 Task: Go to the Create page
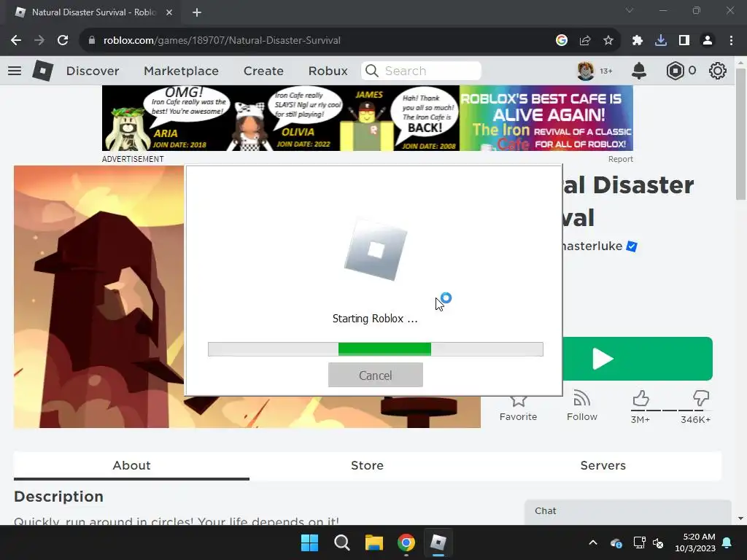click(x=263, y=71)
